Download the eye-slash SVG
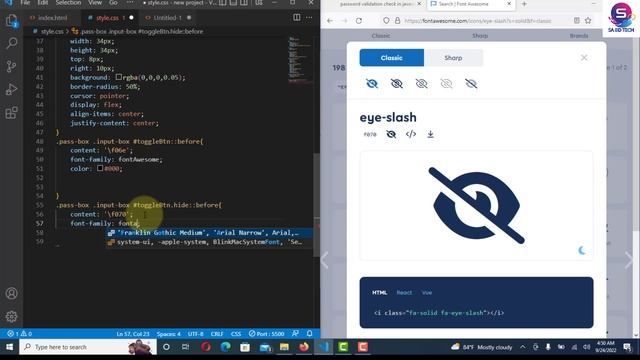 (430, 134)
